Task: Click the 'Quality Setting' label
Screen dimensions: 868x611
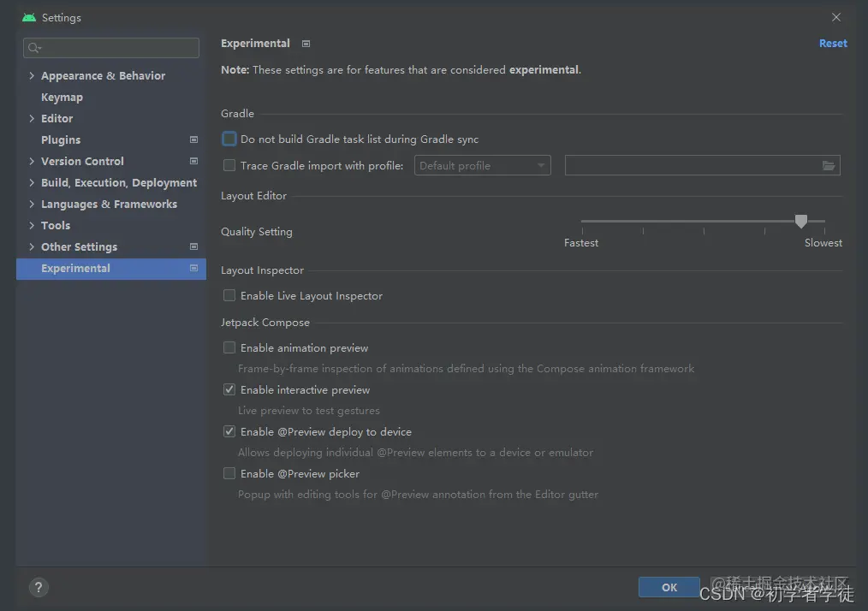Action: [257, 231]
